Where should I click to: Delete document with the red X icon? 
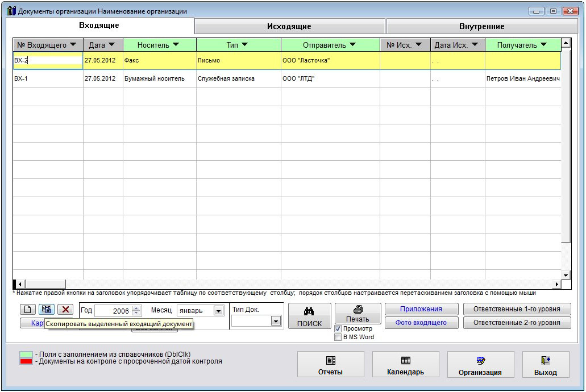click(x=65, y=310)
